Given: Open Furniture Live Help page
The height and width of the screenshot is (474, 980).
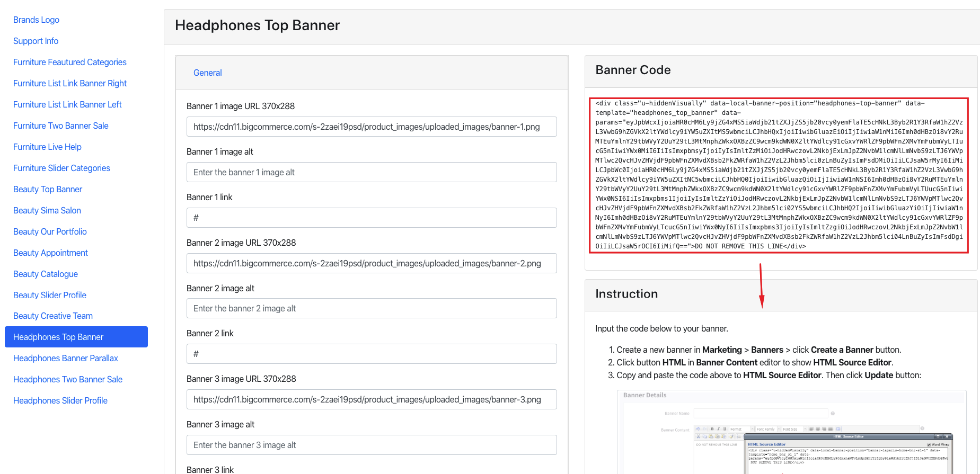Looking at the screenshot, I should pyautogui.click(x=47, y=147).
